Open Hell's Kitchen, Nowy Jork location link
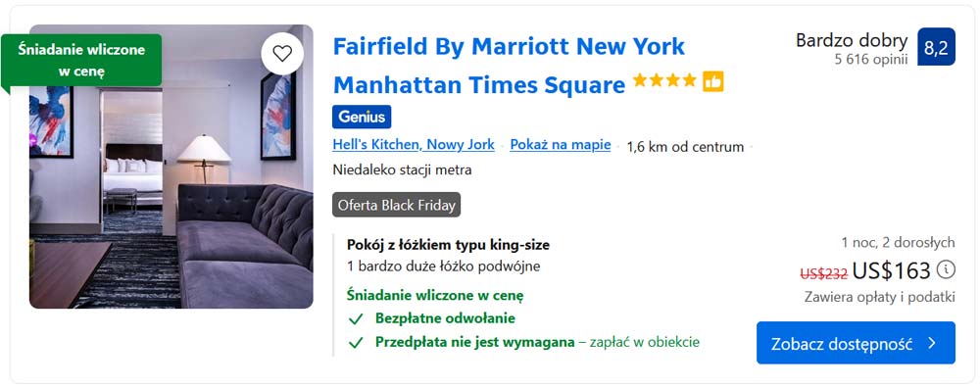Screen dimensions: 980x387 414,145
